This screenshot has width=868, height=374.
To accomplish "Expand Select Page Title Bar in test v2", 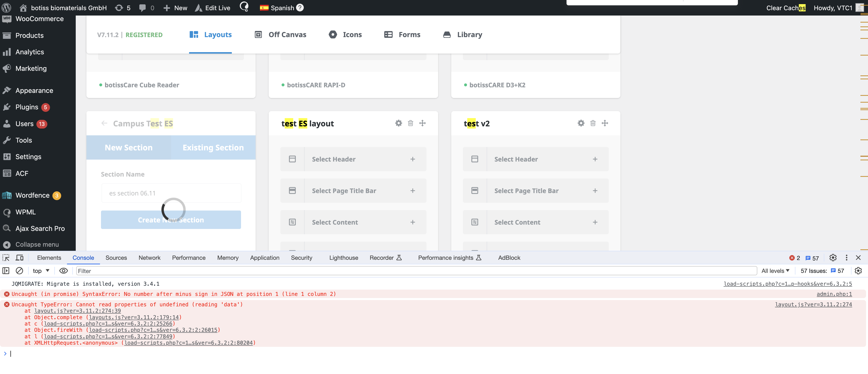I will pos(535,191).
